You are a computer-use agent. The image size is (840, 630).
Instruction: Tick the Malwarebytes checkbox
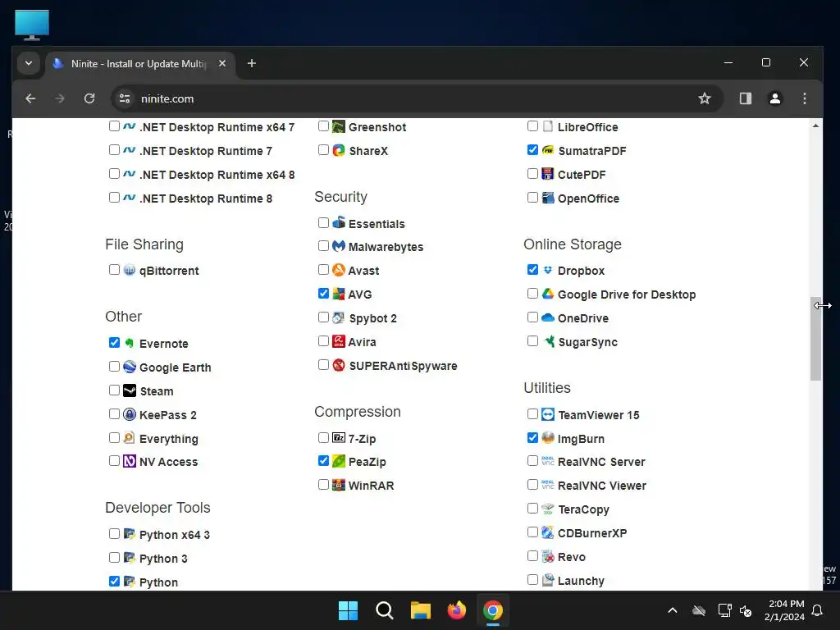coord(323,245)
